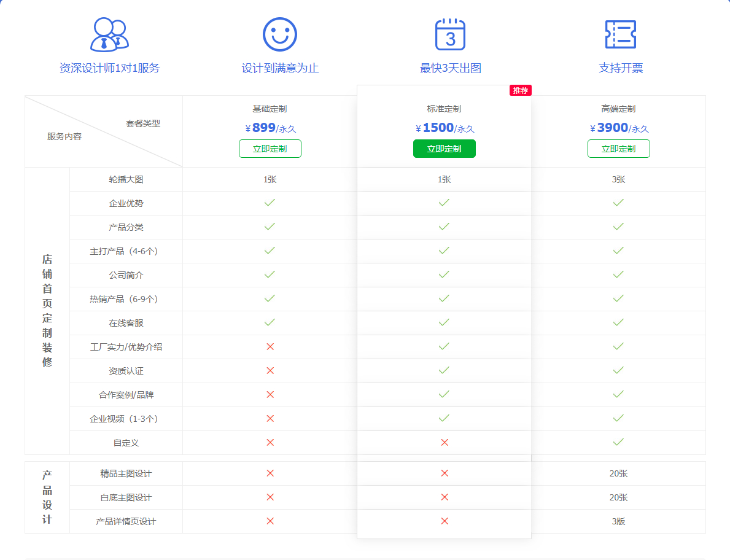Screen dimensions: 730x560
Task: Click the 轮播大图 row label
Action: pyautogui.click(x=126, y=180)
